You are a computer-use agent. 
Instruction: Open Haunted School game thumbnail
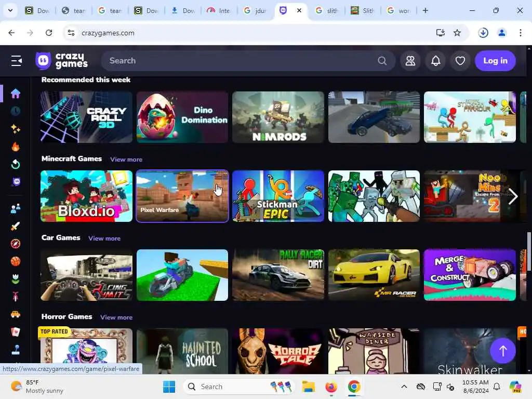pyautogui.click(x=182, y=351)
